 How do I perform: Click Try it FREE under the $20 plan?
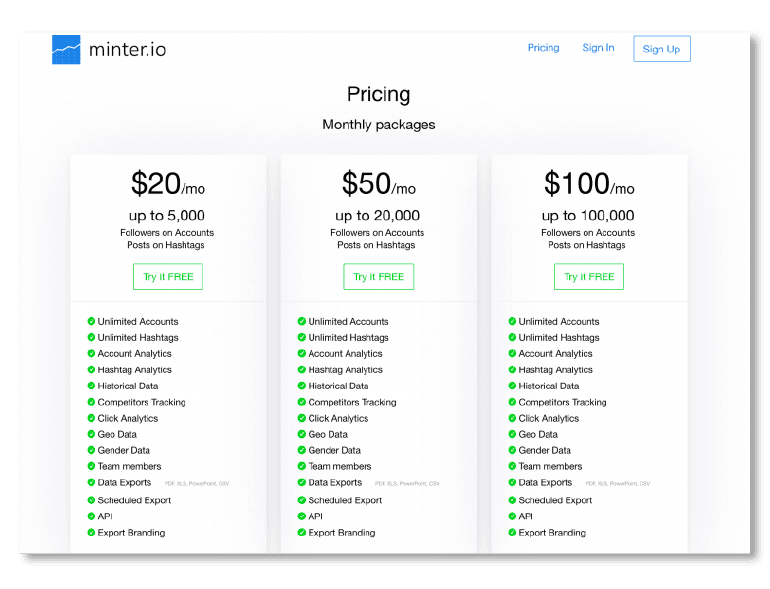168,277
